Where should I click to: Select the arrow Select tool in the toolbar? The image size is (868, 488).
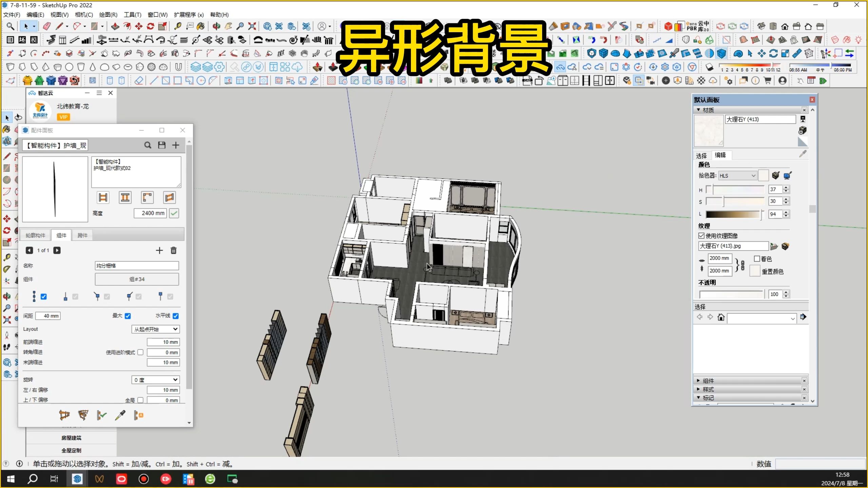(x=26, y=26)
